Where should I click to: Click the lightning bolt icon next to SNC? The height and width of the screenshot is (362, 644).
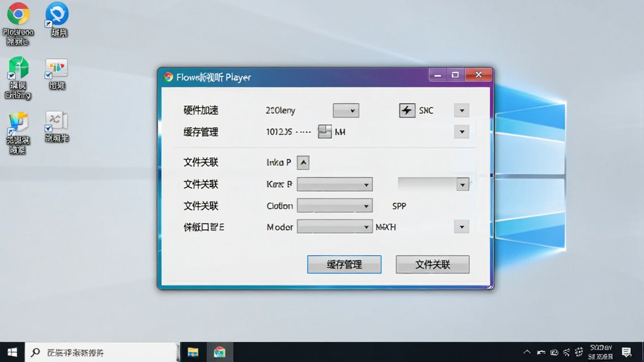point(407,110)
